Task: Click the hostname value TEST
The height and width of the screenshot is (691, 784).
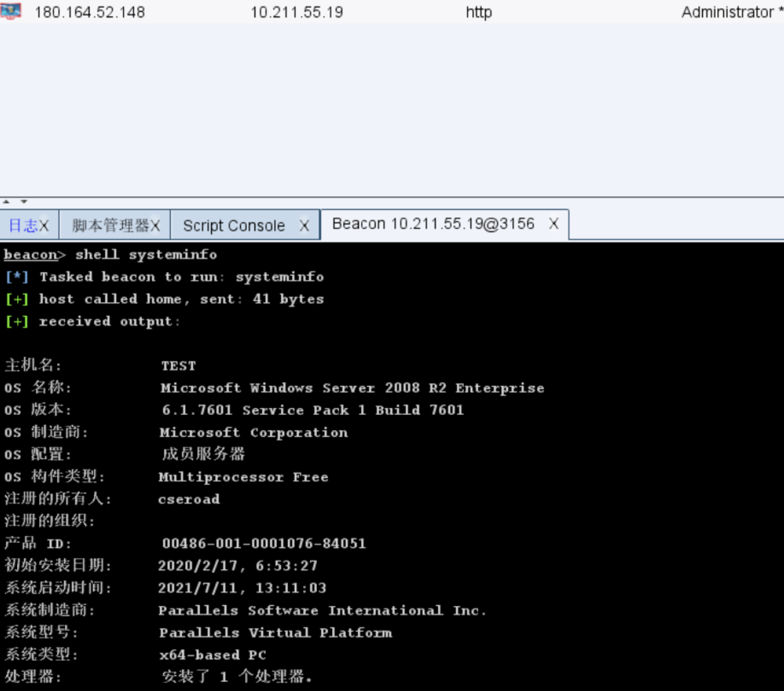Action: coord(178,366)
